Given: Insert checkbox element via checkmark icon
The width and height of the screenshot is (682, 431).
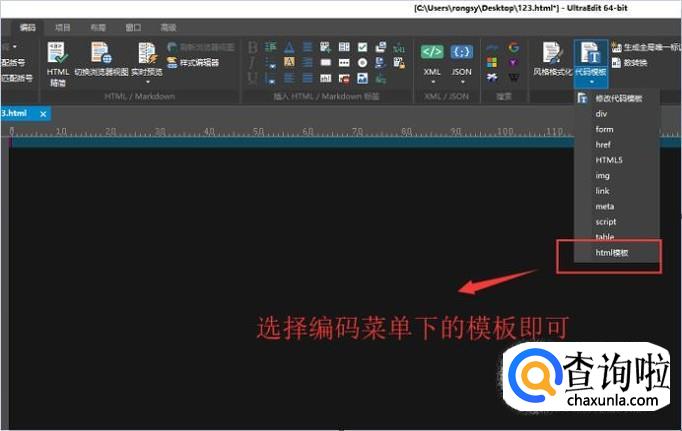Looking at the screenshot, I should 362,47.
